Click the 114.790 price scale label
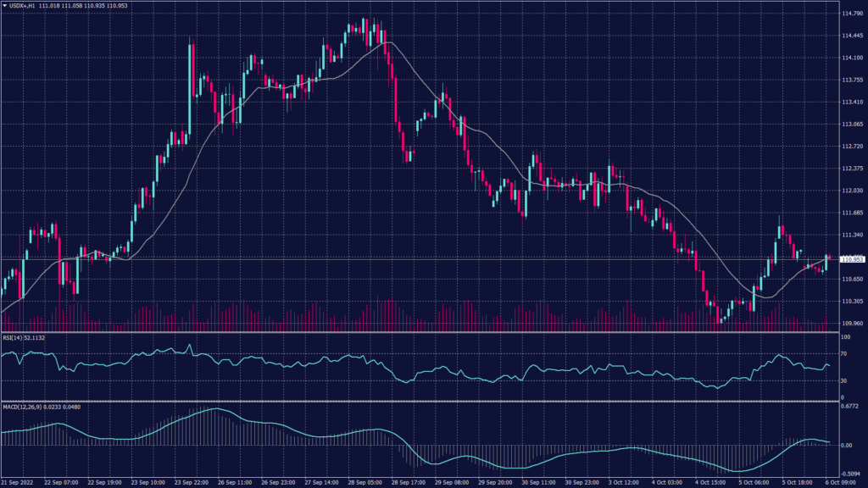This screenshot has height=488, width=868. [852, 14]
